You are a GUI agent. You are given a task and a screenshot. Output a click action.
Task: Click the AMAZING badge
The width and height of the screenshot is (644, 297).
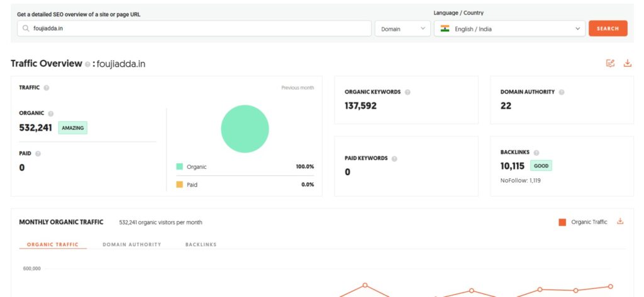pyautogui.click(x=73, y=128)
